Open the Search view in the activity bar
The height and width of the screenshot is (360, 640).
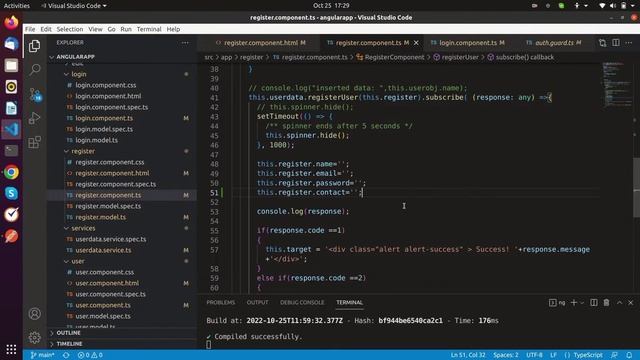click(x=35, y=69)
